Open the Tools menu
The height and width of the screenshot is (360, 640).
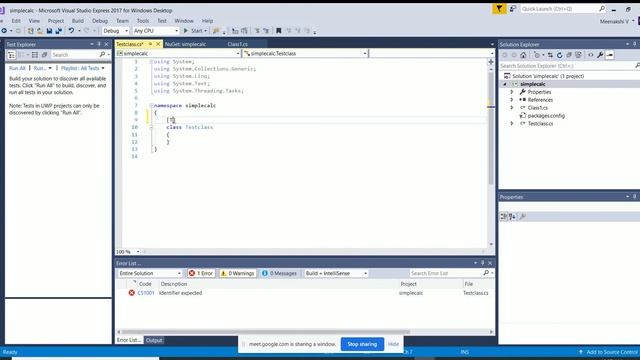[142, 21]
